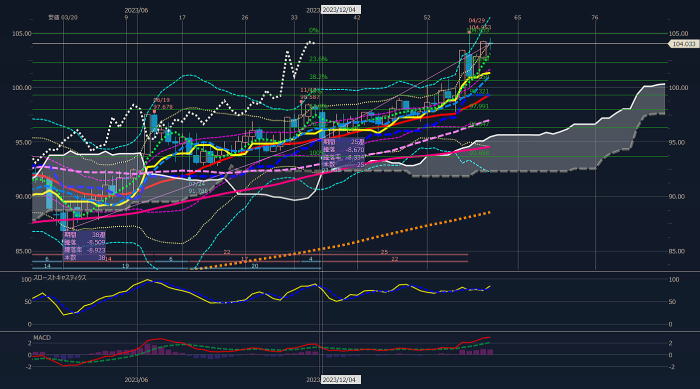The width and height of the screenshot is (700, 389).
Task: Click the cycle count 9 at the top
Action: [126, 17]
